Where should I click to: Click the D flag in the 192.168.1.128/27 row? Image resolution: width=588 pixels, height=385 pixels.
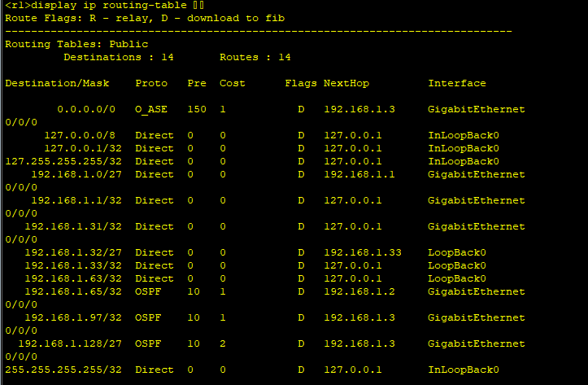coord(301,343)
